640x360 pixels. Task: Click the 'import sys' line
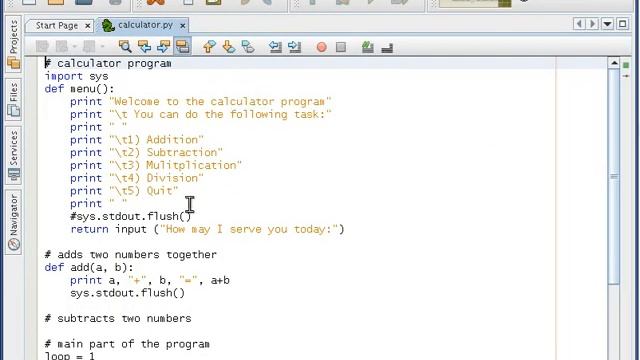point(76,76)
